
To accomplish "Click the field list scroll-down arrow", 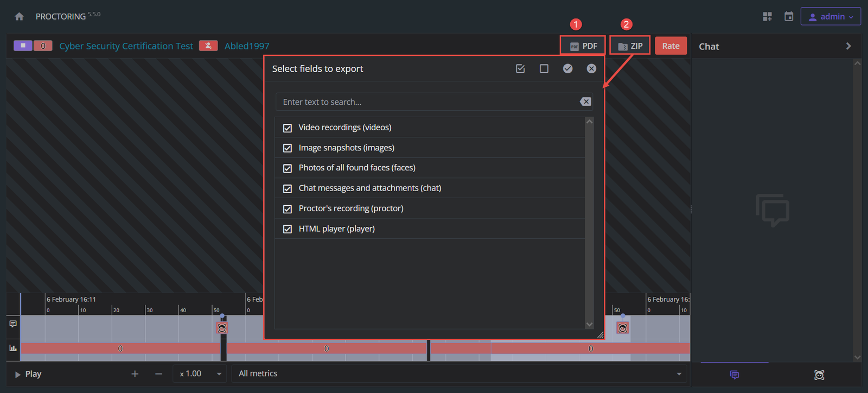I will [590, 325].
